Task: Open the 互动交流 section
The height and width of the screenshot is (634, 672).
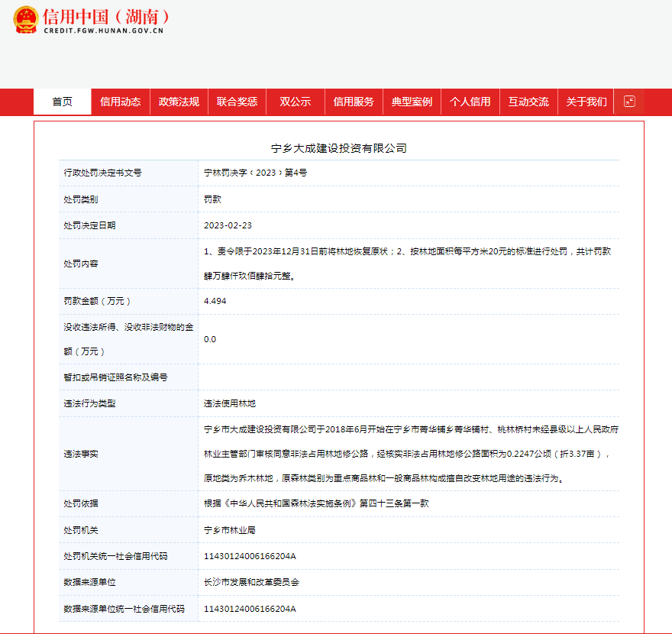Action: (x=528, y=101)
